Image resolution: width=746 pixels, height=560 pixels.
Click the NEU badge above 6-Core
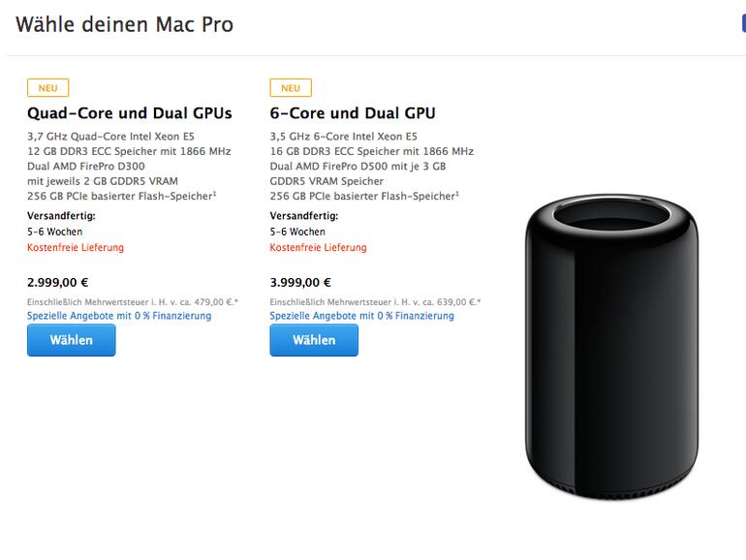(290, 88)
